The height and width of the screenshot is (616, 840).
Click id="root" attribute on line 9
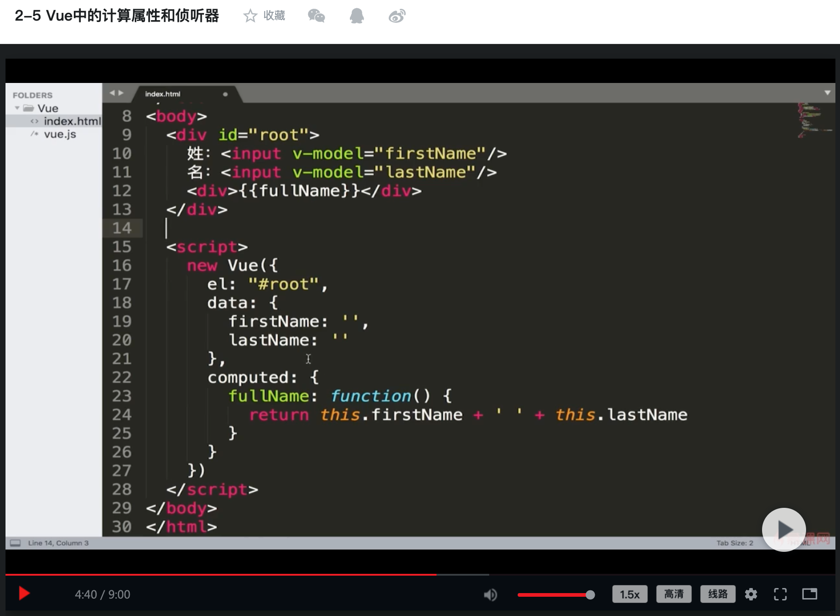[263, 135]
